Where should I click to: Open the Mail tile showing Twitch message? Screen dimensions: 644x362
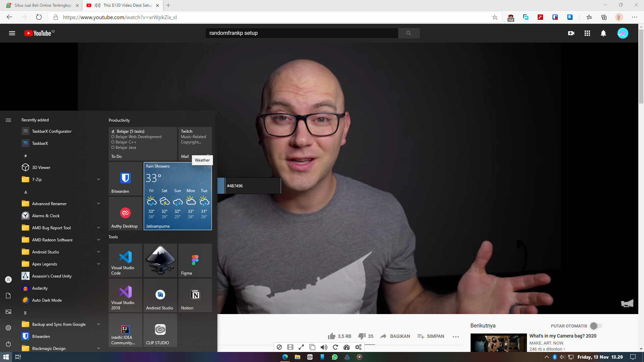(x=195, y=144)
